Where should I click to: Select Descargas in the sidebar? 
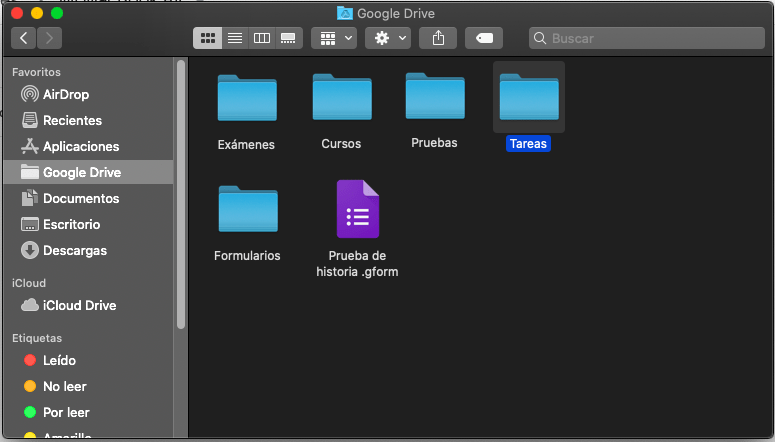[74, 250]
